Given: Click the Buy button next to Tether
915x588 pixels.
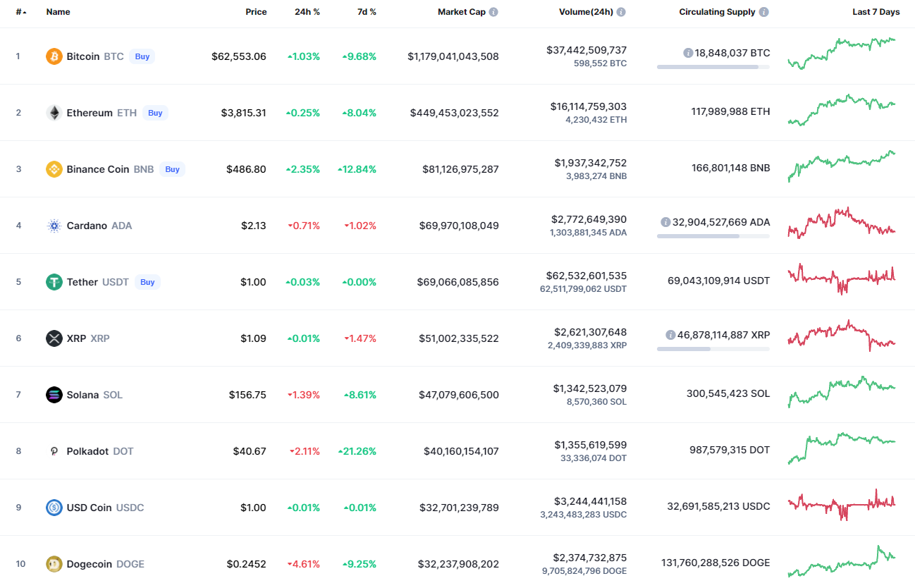Looking at the screenshot, I should click(147, 282).
